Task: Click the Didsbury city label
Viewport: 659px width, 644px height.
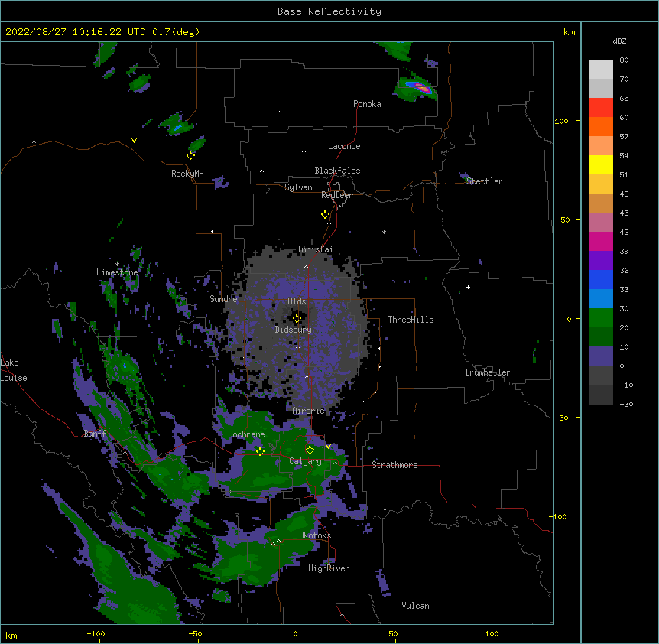Action: (294, 330)
